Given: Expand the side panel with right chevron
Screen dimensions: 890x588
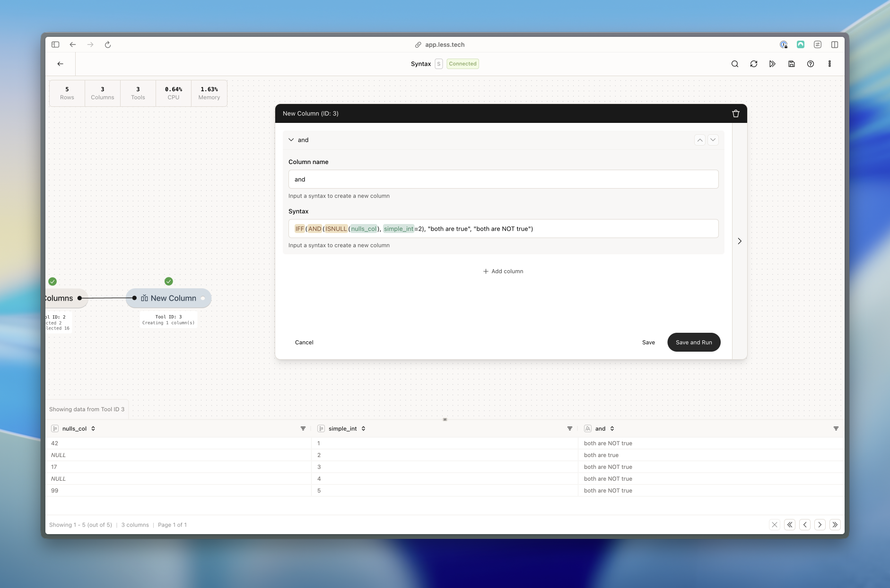Looking at the screenshot, I should click(x=740, y=241).
